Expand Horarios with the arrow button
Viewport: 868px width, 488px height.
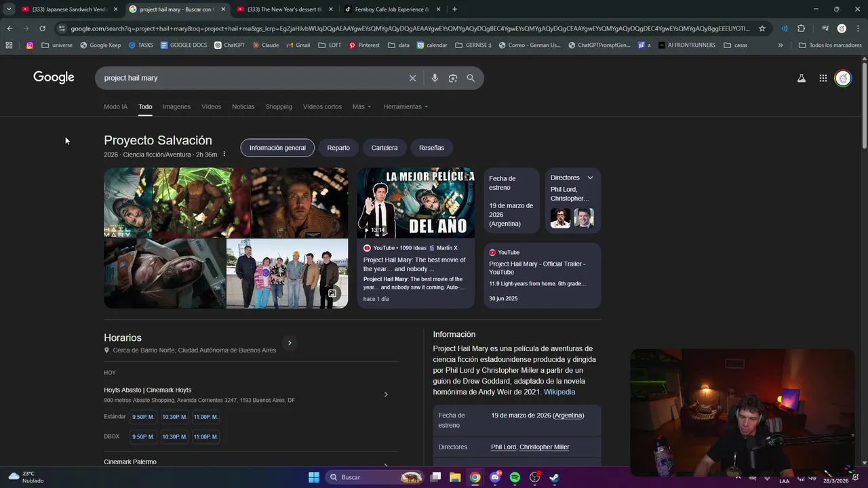pyautogui.click(x=290, y=343)
